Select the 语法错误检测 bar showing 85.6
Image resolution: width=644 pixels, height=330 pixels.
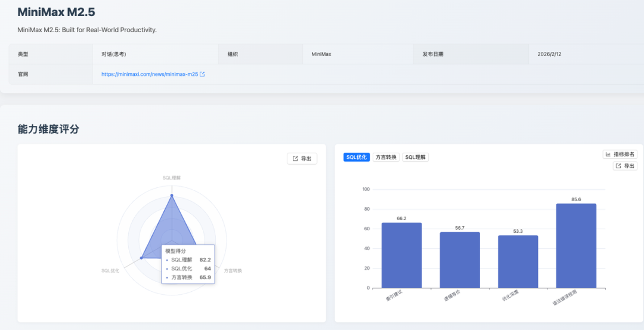pyautogui.click(x=576, y=246)
